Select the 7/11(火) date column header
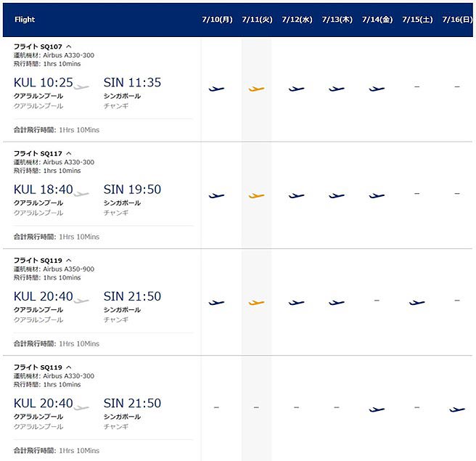 click(x=257, y=20)
